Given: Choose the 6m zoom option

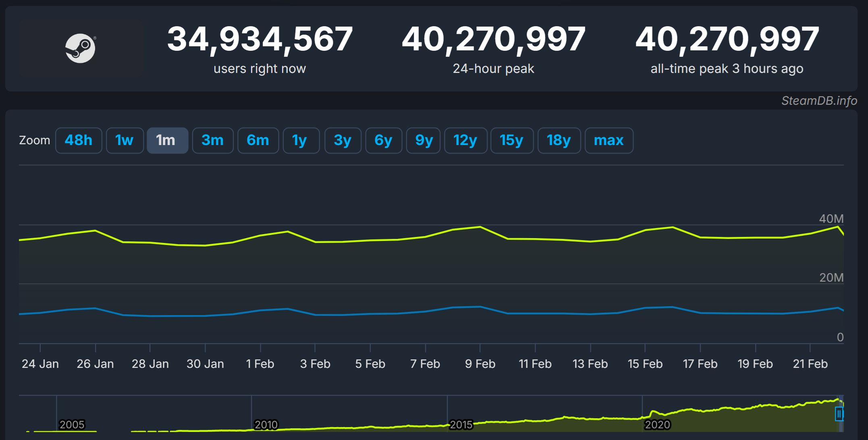Looking at the screenshot, I should coord(258,140).
